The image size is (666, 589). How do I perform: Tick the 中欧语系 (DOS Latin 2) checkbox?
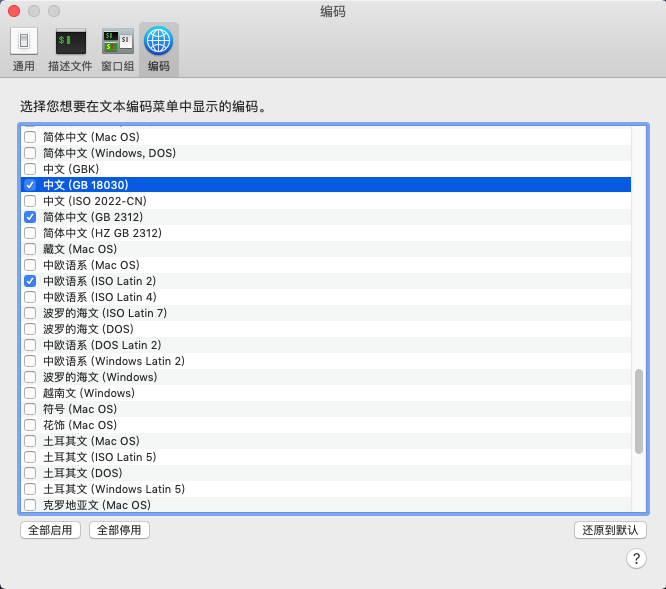coord(30,345)
